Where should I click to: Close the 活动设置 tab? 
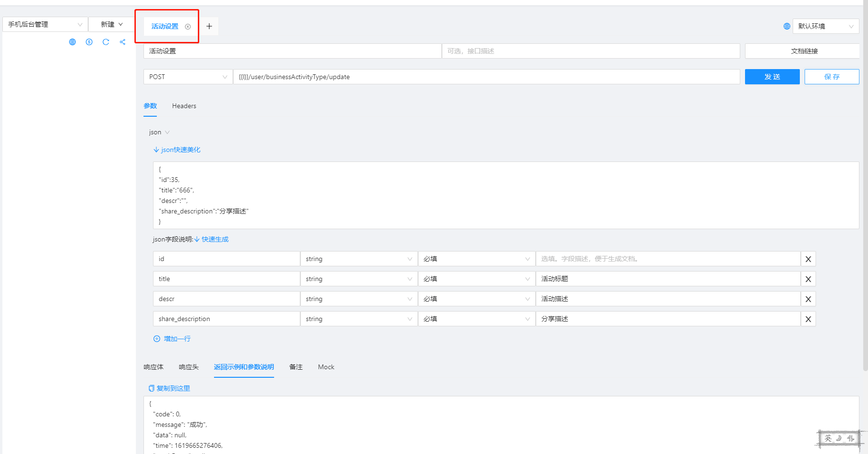coord(188,27)
